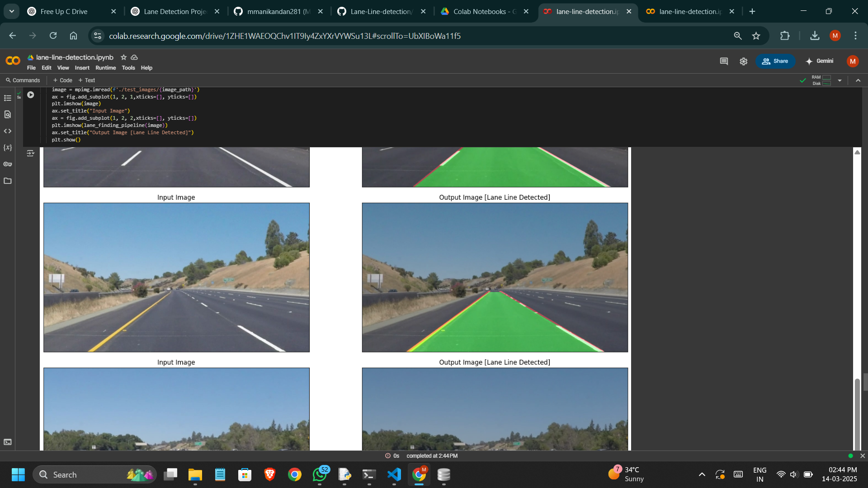868x488 pixels.
Task: Open the variables inspector icon
Action: coord(8,148)
